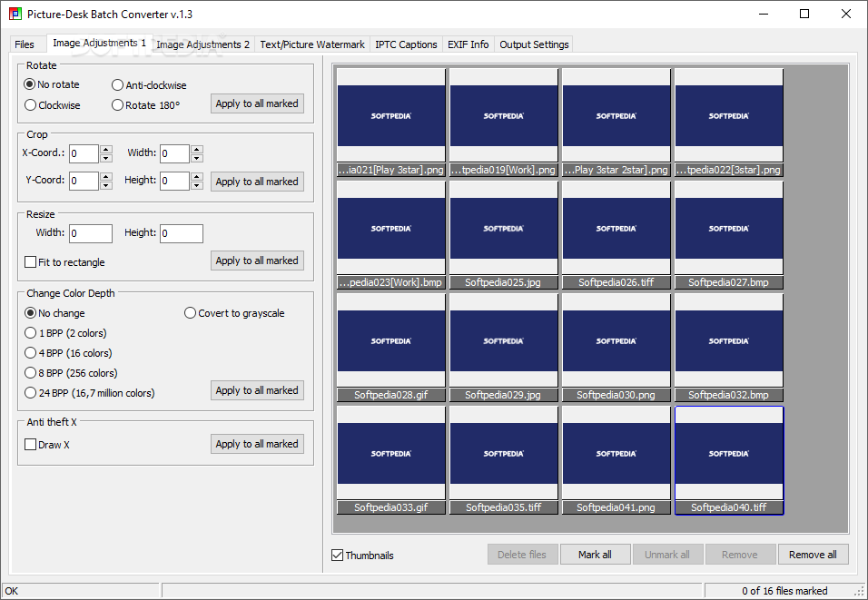The image size is (868, 600).
Task: Select the Softpedia027.bmp thumbnail
Action: click(x=729, y=235)
